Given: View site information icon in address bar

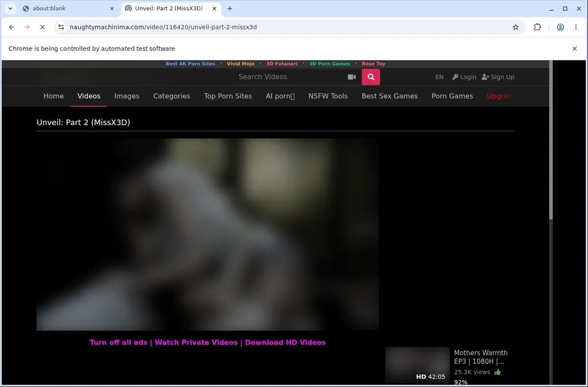Looking at the screenshot, I should pyautogui.click(x=61, y=27).
